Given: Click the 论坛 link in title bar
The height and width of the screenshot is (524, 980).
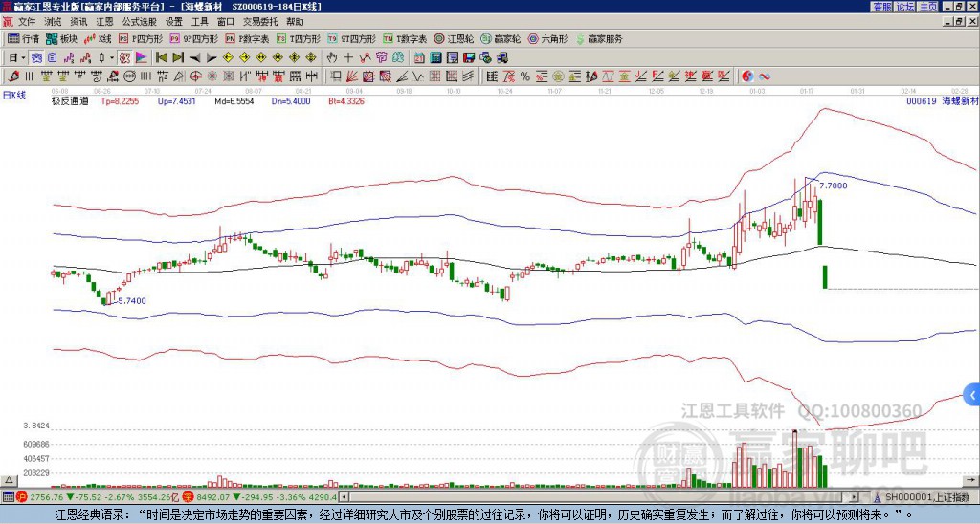Looking at the screenshot, I should pos(904,7).
